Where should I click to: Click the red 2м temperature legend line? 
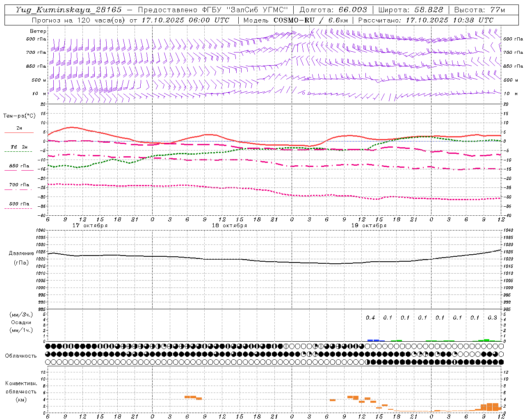click(19, 132)
